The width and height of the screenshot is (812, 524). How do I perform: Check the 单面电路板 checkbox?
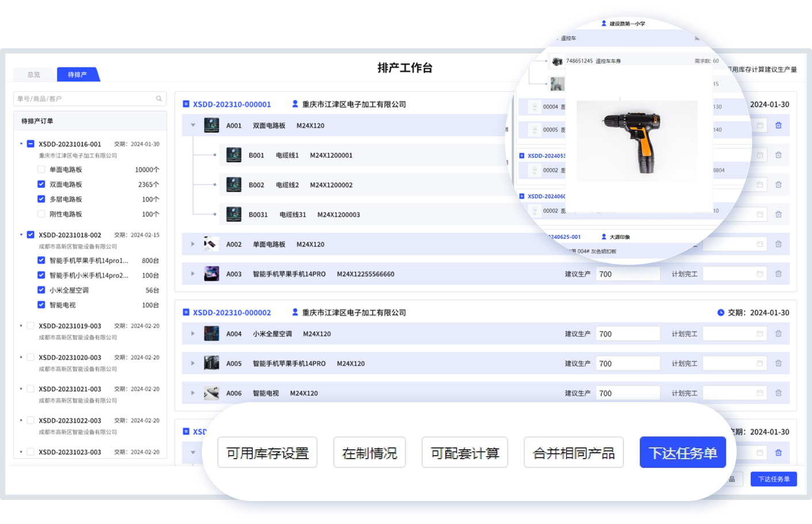[41, 169]
